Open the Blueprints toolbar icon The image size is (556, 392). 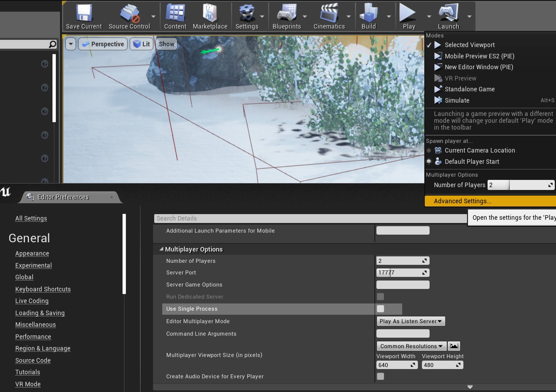pos(287,13)
